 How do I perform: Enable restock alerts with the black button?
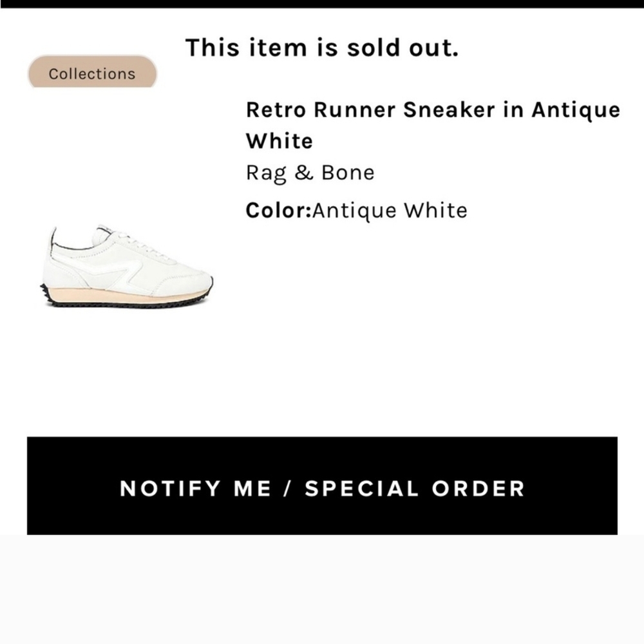(x=322, y=488)
